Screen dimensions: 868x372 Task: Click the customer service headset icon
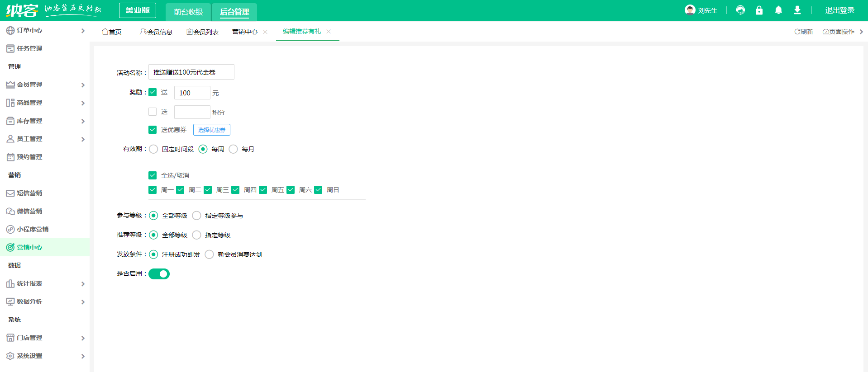coord(740,10)
